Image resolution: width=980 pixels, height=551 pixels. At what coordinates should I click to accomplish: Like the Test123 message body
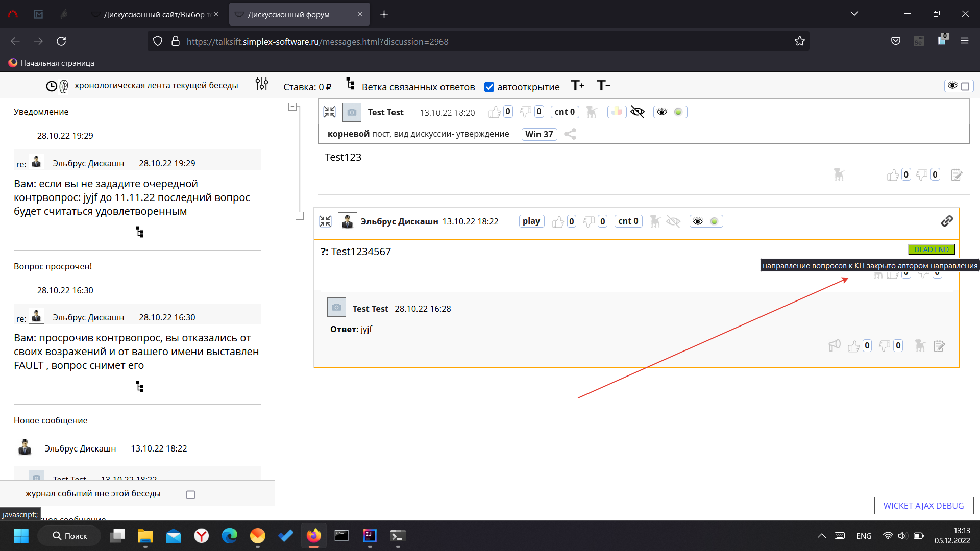(893, 175)
